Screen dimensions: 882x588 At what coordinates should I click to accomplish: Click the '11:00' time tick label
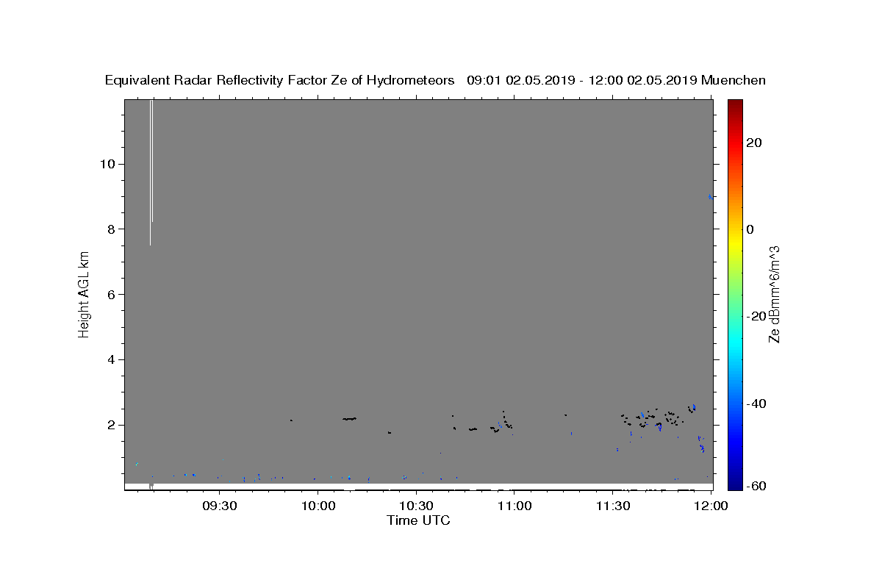(514, 506)
